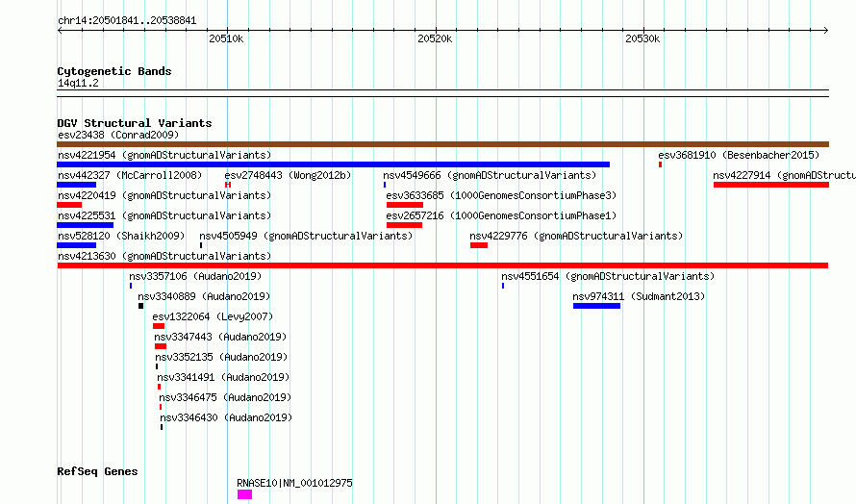Select the red nsv3347443 variant bar

coord(161,346)
